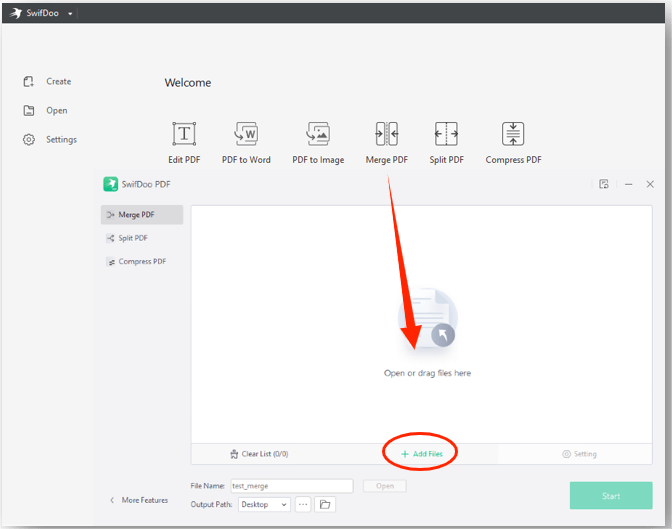The image size is (672, 529).
Task: Click the Open or drag files here text
Action: 427,373
